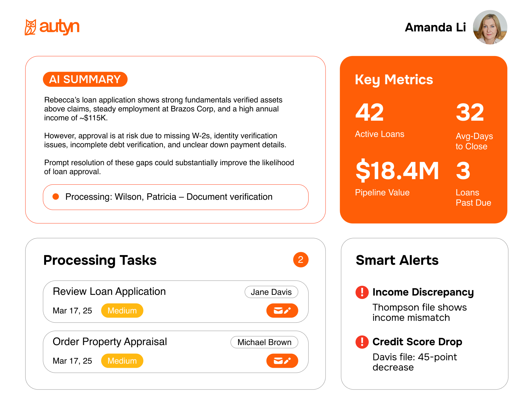Click Mar 17, 25 date on Review Loan Application

coord(72,311)
